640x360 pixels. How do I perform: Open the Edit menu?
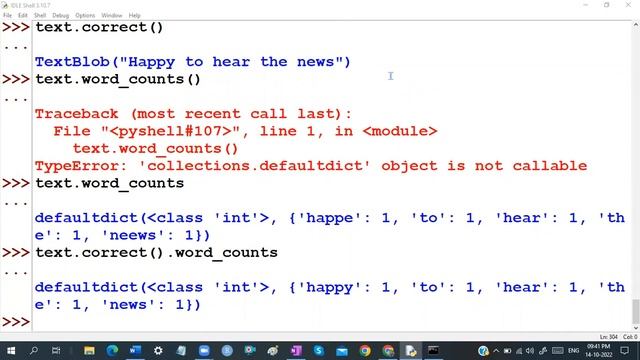[22, 16]
